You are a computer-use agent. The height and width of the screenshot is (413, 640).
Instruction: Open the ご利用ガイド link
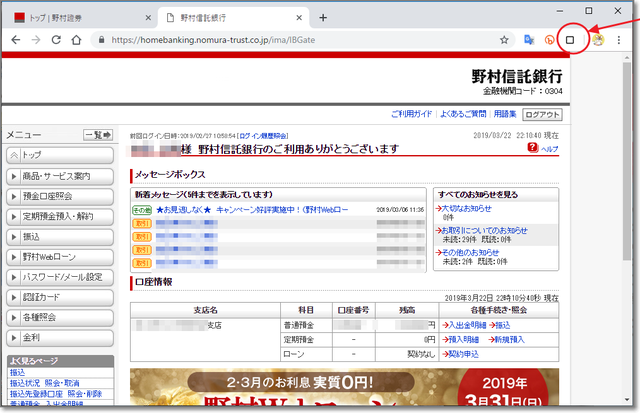tap(411, 114)
